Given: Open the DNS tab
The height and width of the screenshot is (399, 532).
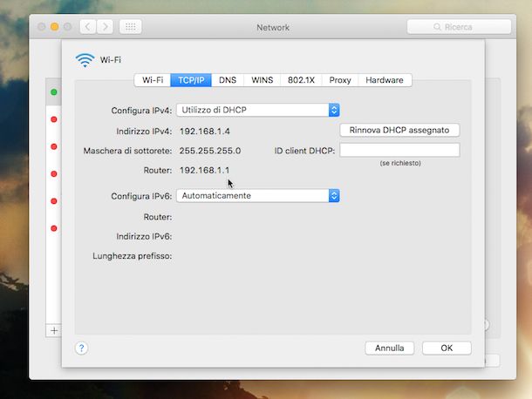Looking at the screenshot, I should tap(228, 80).
